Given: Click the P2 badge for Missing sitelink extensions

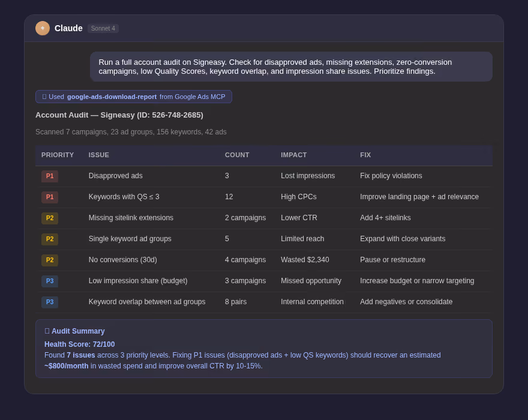Looking at the screenshot, I should point(50,218).
